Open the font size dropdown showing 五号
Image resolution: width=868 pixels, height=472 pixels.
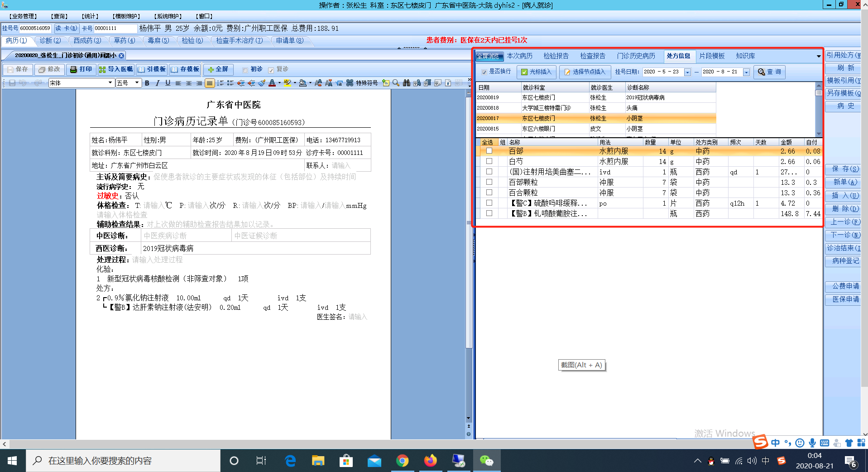[x=137, y=83]
